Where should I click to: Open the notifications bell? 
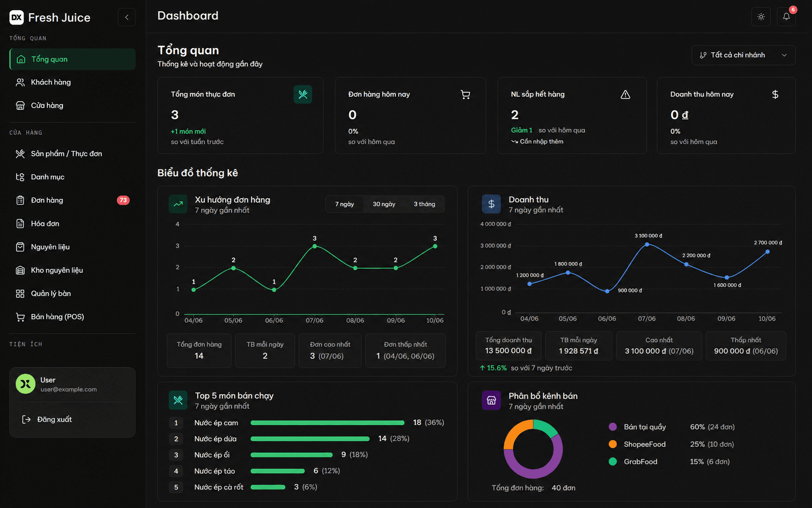pyautogui.click(x=786, y=17)
